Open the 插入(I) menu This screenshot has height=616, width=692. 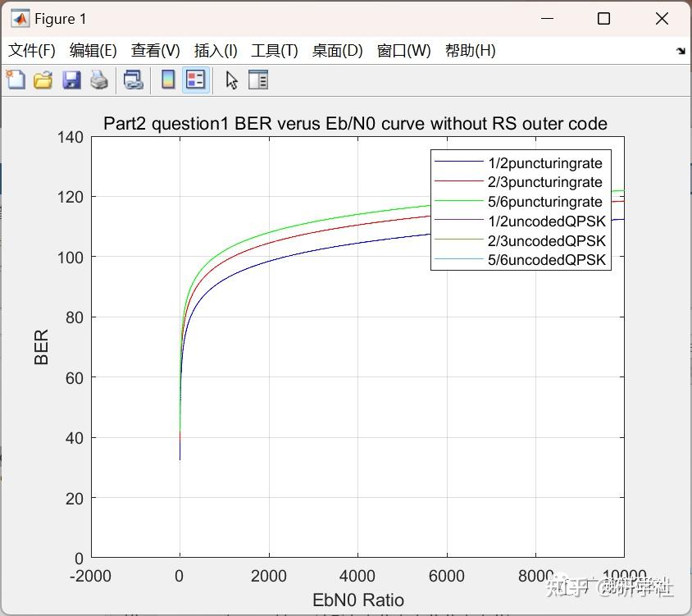click(x=216, y=50)
